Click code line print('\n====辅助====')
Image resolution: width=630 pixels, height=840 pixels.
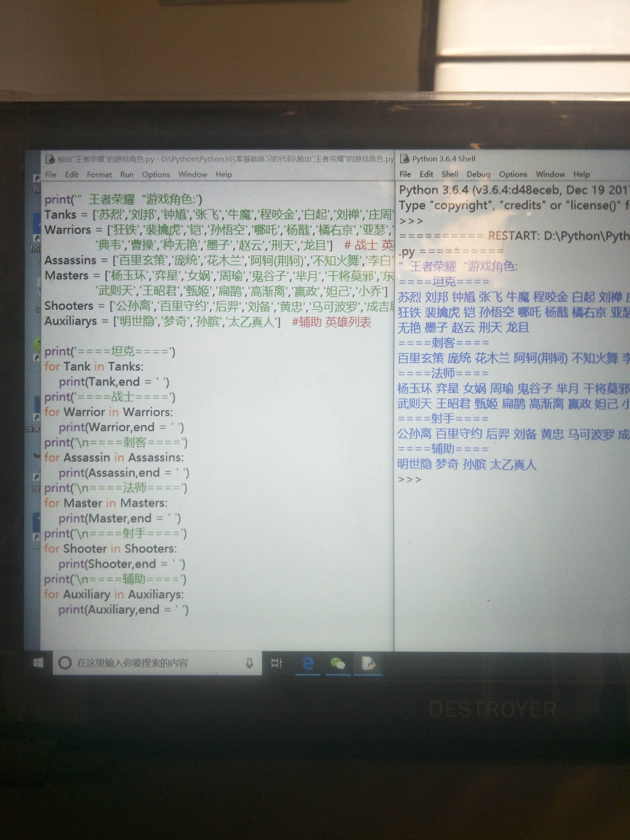(x=115, y=579)
